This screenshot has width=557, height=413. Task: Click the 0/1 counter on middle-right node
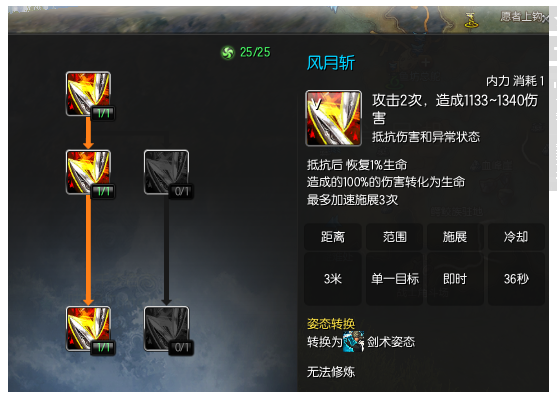click(x=182, y=192)
